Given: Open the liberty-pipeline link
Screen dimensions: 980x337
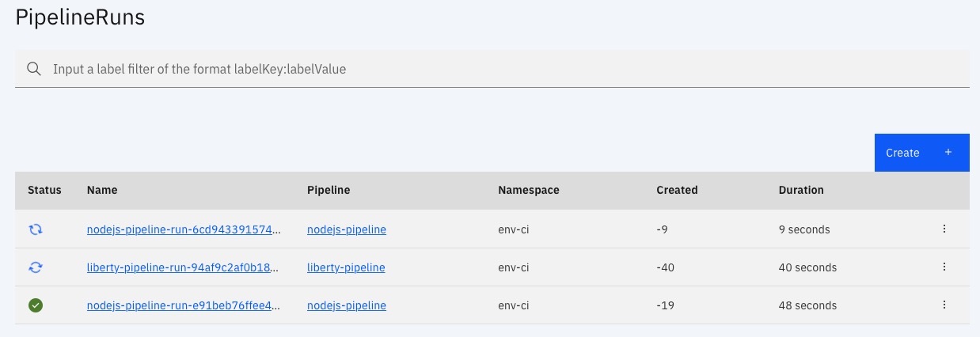Looking at the screenshot, I should 346,267.
